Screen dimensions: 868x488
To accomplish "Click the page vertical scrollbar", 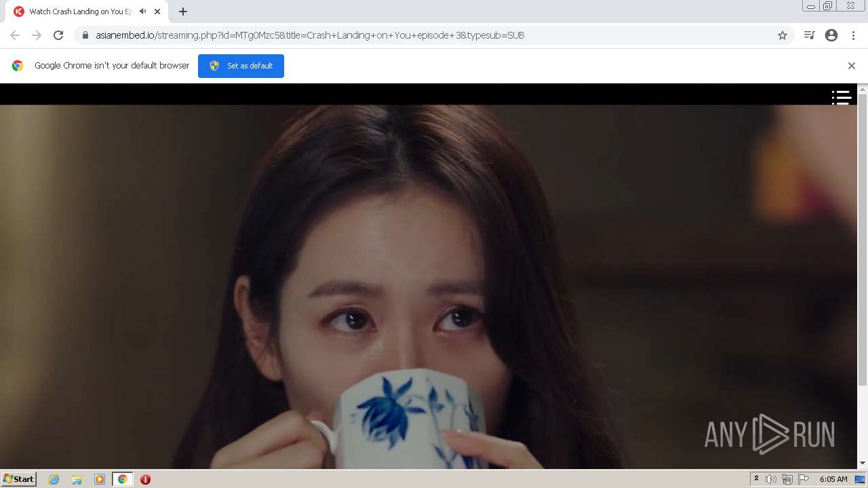I will tap(863, 241).
